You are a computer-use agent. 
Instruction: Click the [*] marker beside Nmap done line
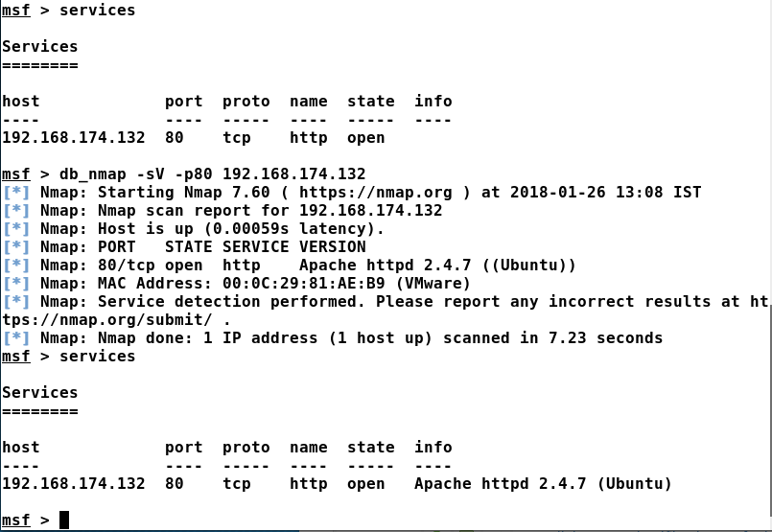tap(16, 337)
